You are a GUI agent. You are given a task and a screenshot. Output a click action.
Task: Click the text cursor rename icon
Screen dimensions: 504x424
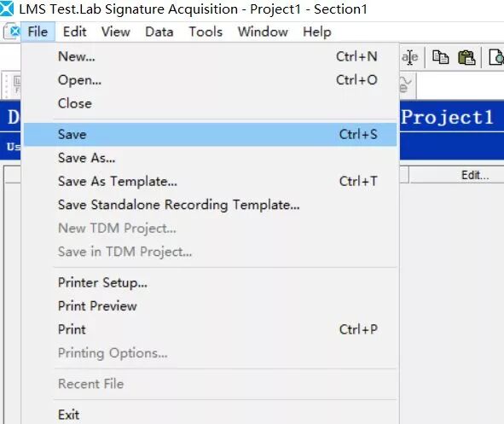point(410,57)
